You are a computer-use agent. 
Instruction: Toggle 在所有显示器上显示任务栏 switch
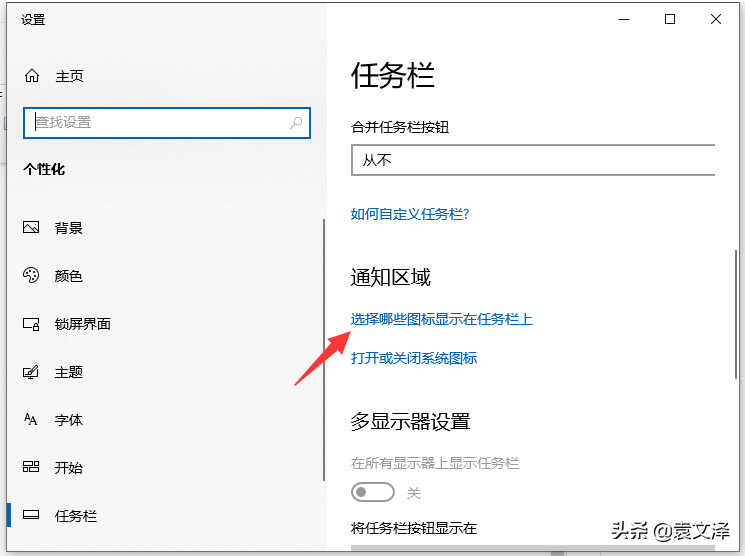(373, 492)
